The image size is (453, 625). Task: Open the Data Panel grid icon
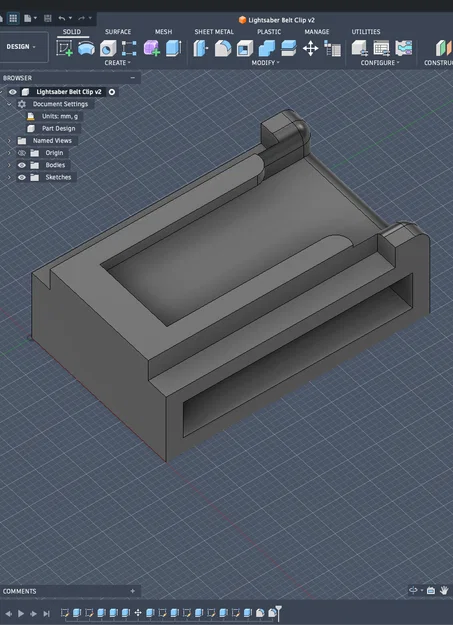coord(13,18)
